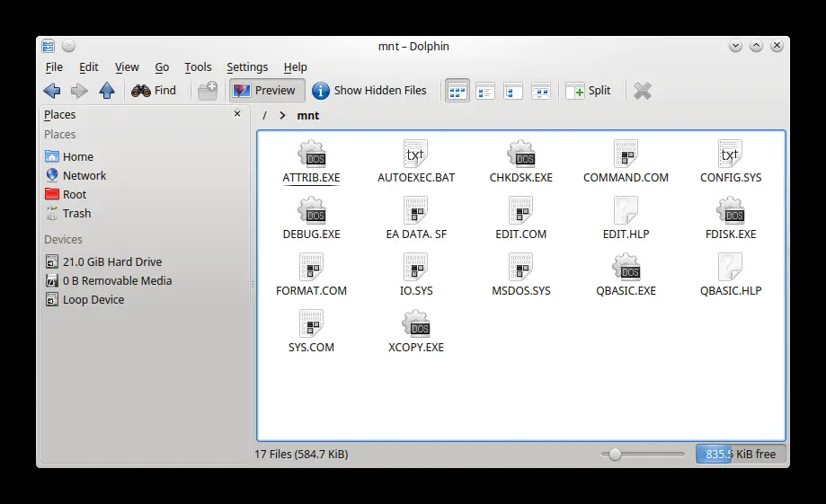Screen dimensions: 826x504
Task: Open the Edit menu
Action: coord(88,66)
